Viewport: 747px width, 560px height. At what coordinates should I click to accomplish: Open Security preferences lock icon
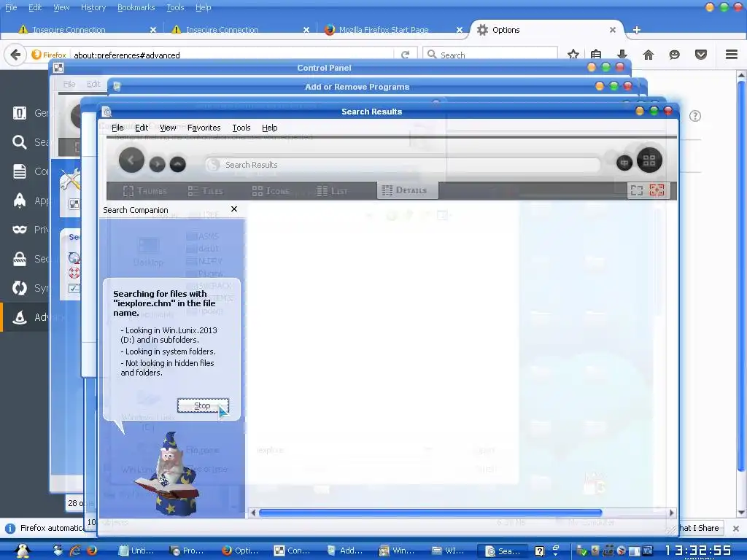(20, 259)
